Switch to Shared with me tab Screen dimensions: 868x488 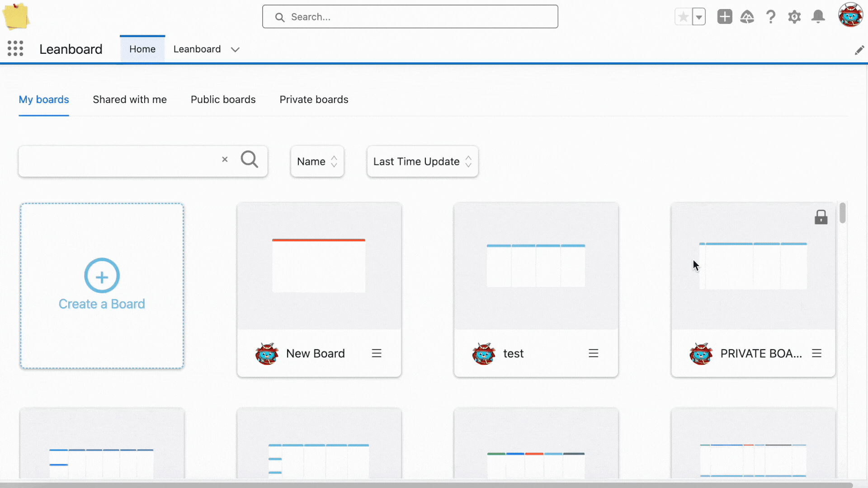[130, 99]
